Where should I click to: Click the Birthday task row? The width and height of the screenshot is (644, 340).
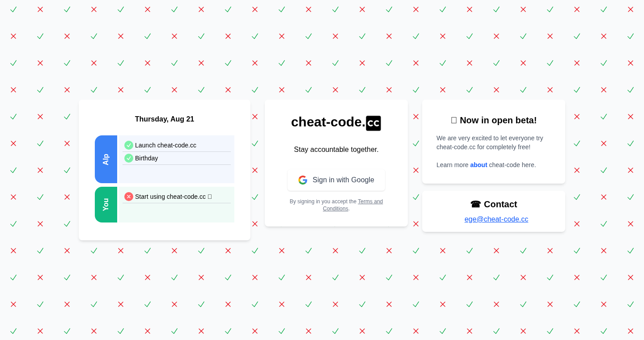coord(177,158)
